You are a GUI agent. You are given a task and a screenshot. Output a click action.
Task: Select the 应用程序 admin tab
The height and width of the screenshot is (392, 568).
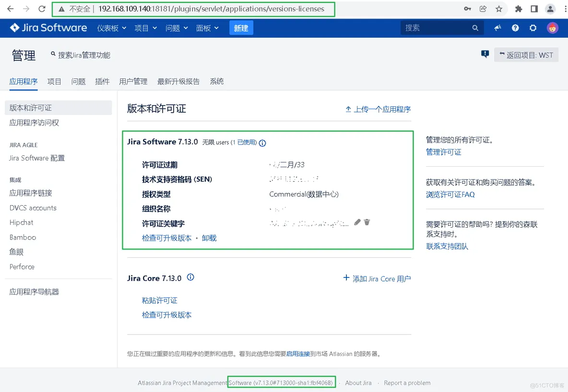click(24, 81)
